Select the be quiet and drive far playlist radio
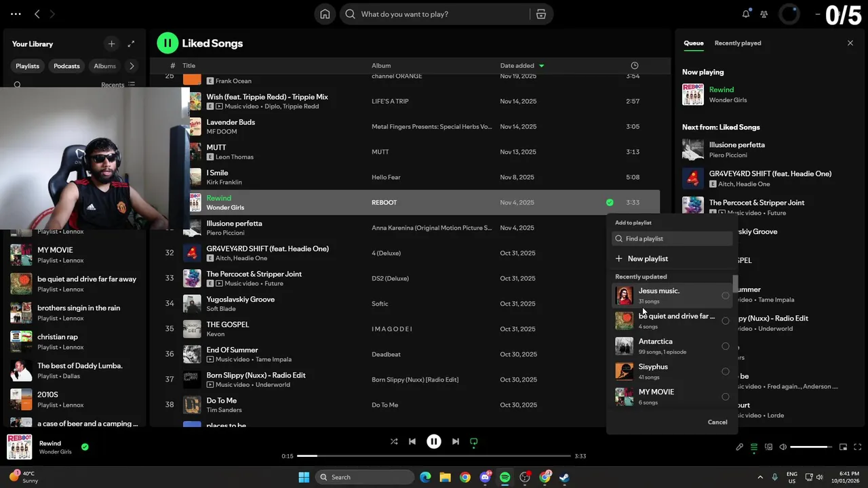The height and width of the screenshot is (488, 868). (726, 321)
